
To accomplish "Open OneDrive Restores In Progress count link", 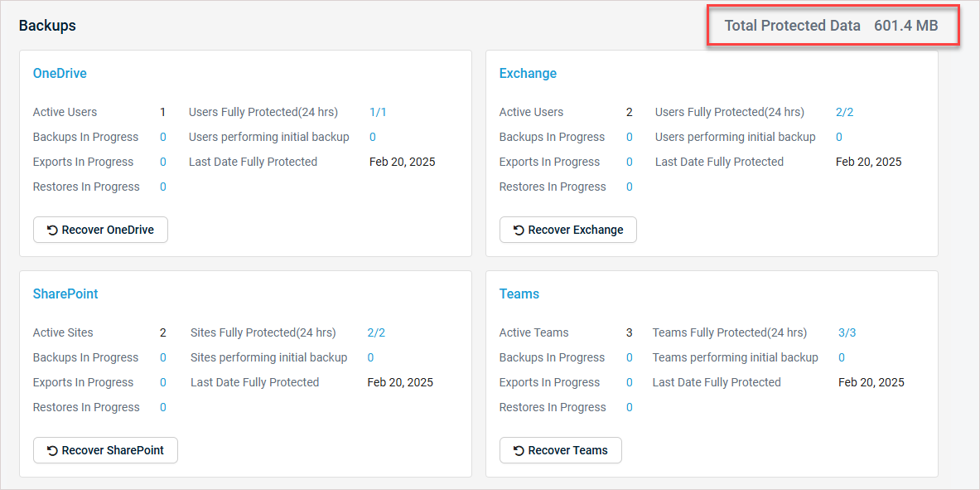I will coord(163,187).
